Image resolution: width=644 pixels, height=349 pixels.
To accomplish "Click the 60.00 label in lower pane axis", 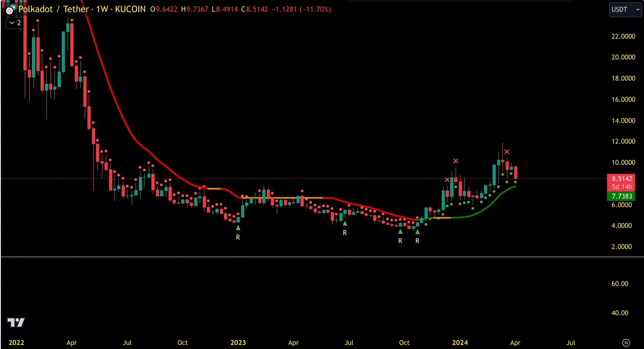I will click(x=620, y=284).
